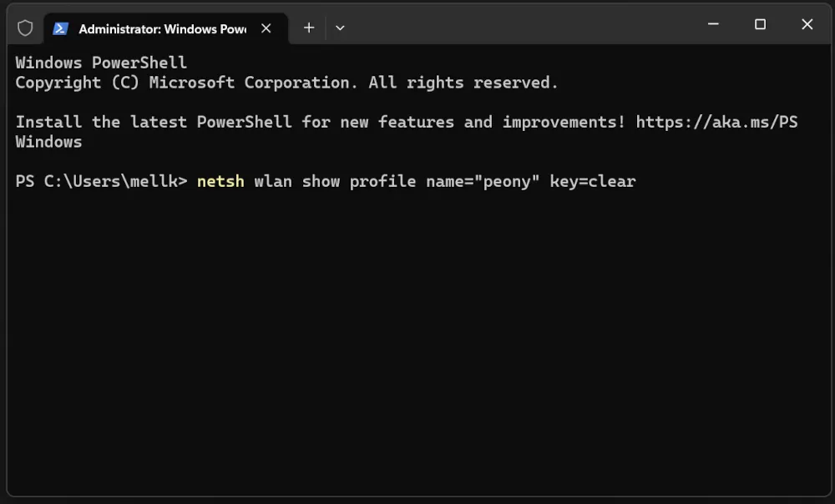Click the 'netsh' command word

point(220,181)
